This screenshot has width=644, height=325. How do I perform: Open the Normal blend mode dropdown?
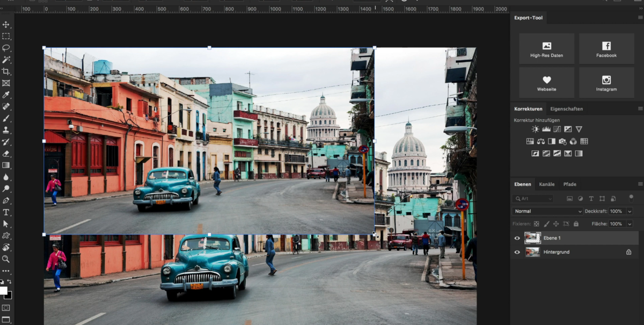point(547,211)
